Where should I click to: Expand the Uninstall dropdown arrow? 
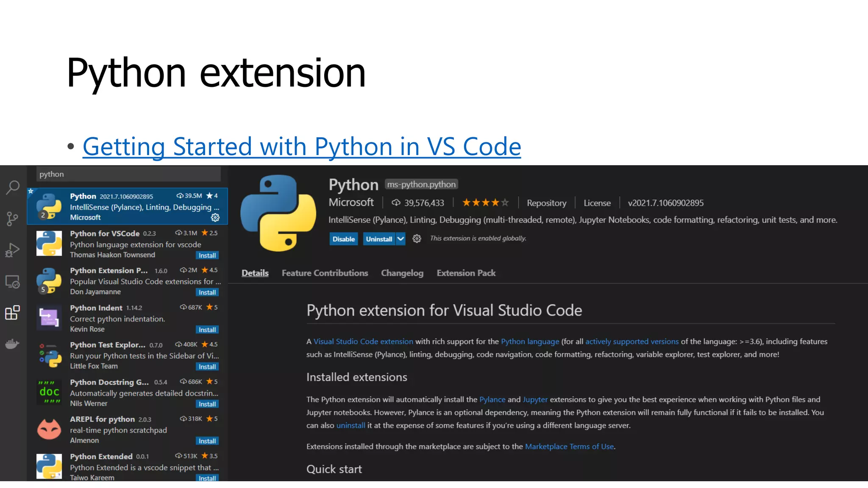pos(401,239)
